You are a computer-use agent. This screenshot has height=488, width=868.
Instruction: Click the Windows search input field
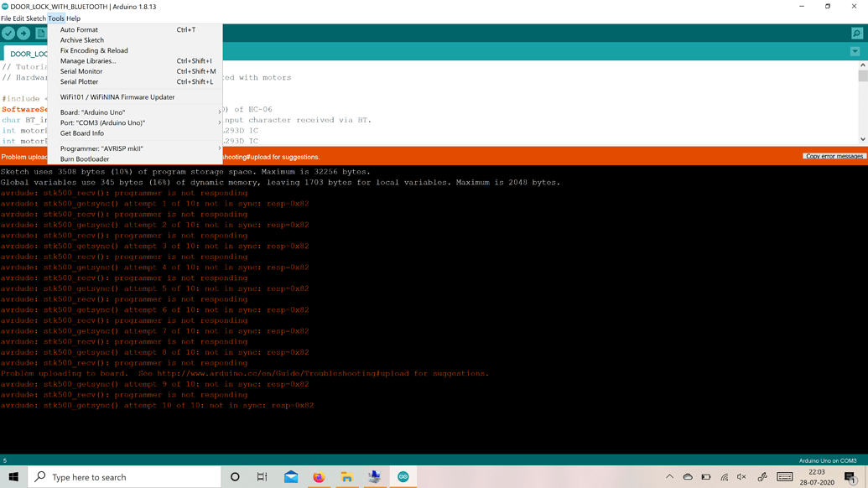117,476
